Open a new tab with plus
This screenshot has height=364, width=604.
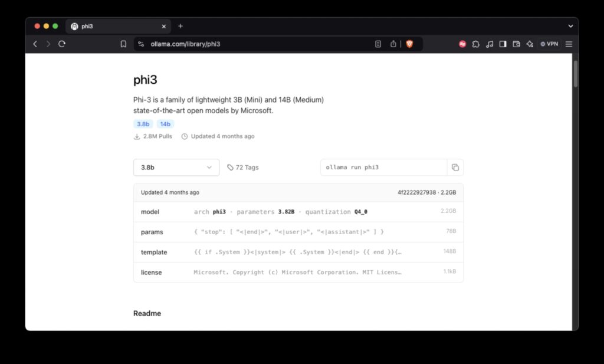(x=180, y=26)
